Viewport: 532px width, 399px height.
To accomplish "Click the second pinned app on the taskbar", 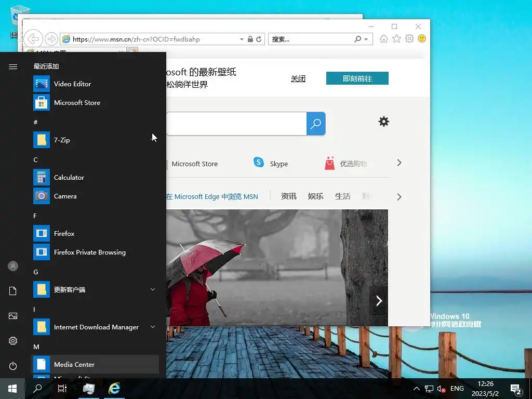I will 114,389.
